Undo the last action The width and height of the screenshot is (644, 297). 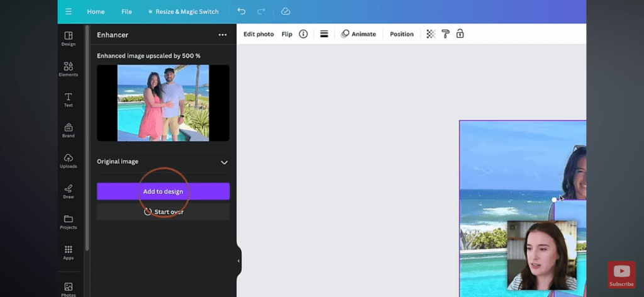click(x=241, y=11)
